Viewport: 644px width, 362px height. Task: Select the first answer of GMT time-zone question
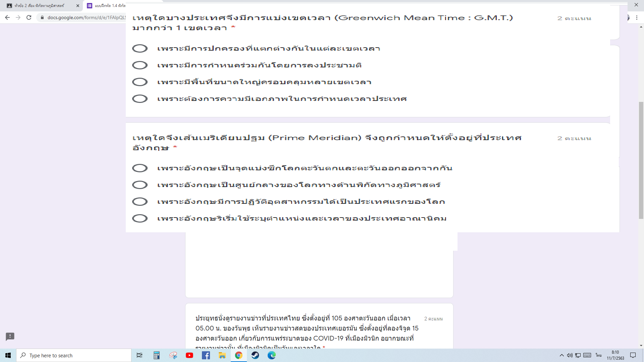pyautogui.click(x=140, y=49)
